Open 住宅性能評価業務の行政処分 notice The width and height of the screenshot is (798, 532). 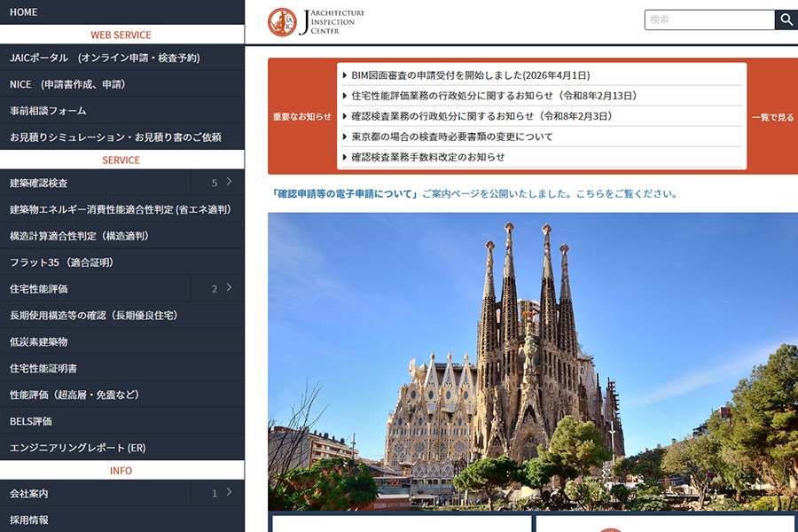coord(494,96)
